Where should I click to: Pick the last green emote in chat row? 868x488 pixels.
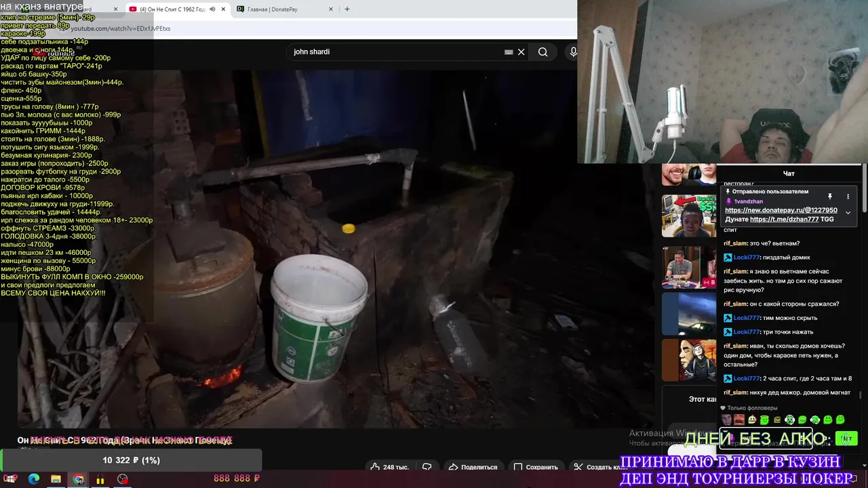[840, 420]
